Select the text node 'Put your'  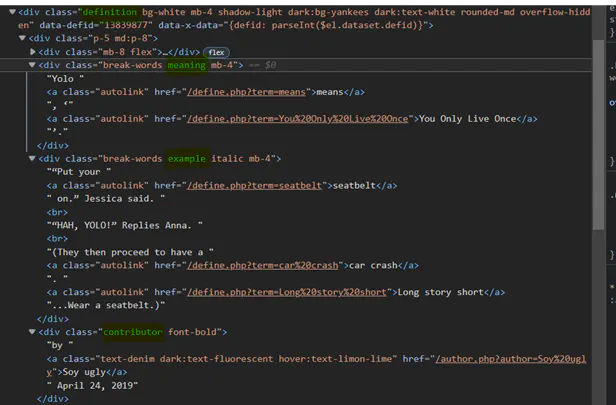[79, 172]
